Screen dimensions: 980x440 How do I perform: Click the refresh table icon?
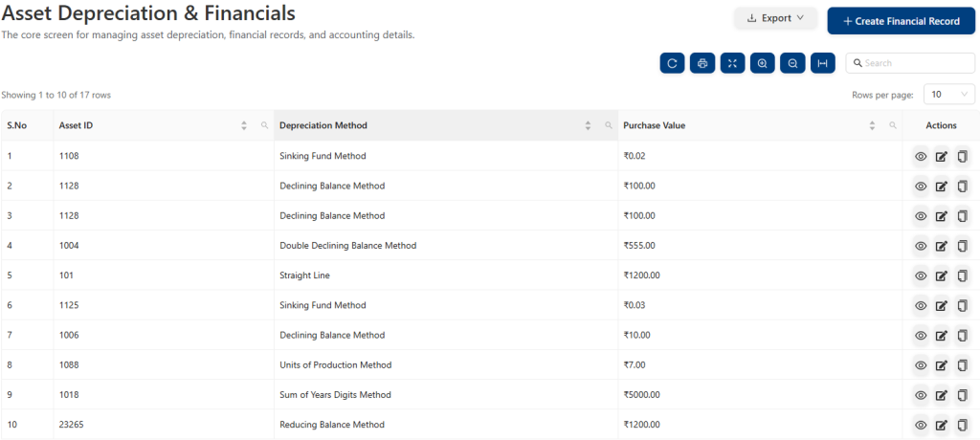[x=673, y=63]
